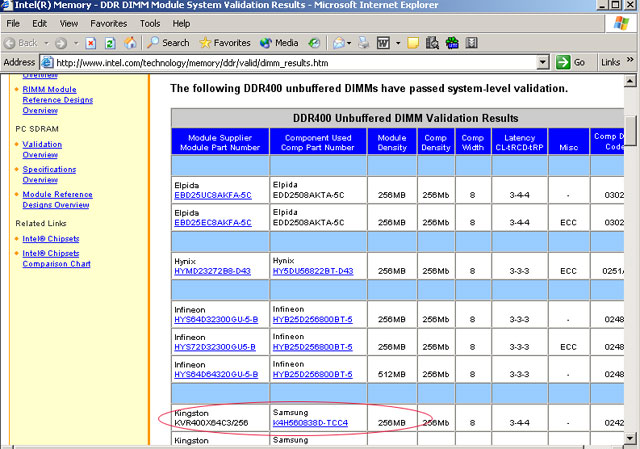Viewport: 640px width, 449px height.
Task: Click the Print toolbar icon
Action: coord(363,43)
